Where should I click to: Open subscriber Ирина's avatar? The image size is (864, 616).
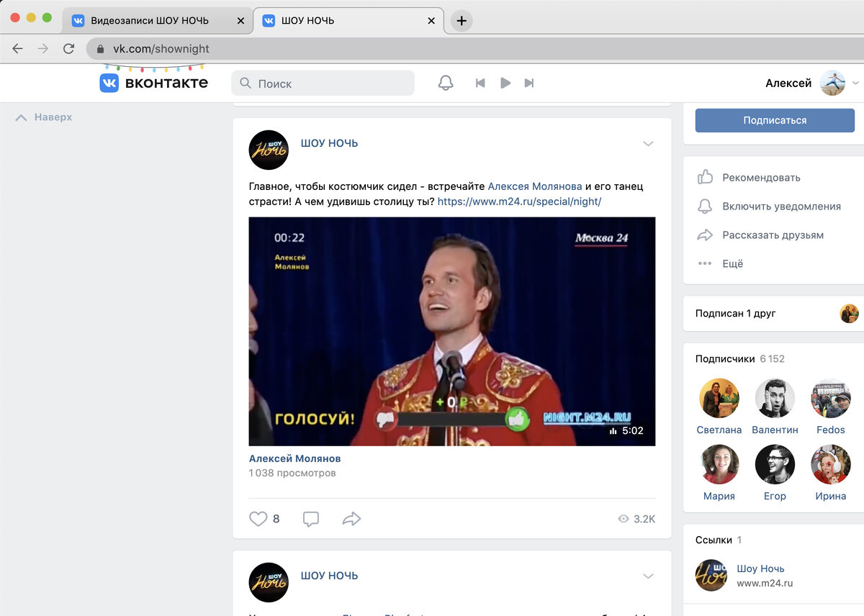831,464
